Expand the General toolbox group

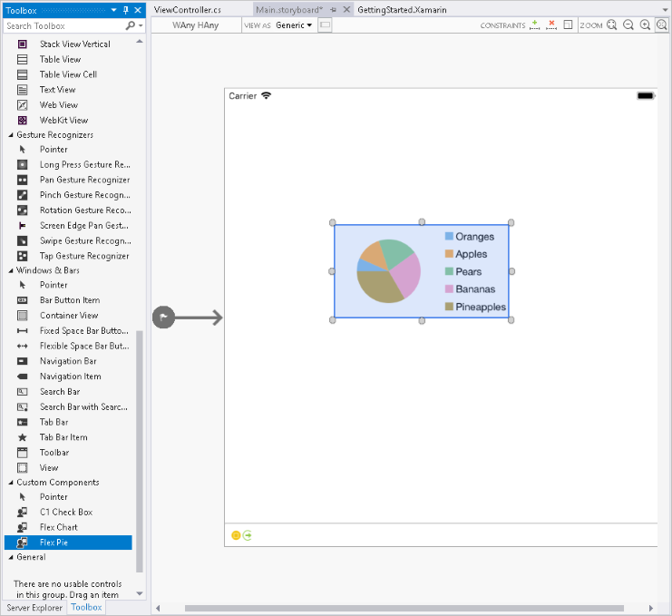click(x=11, y=557)
